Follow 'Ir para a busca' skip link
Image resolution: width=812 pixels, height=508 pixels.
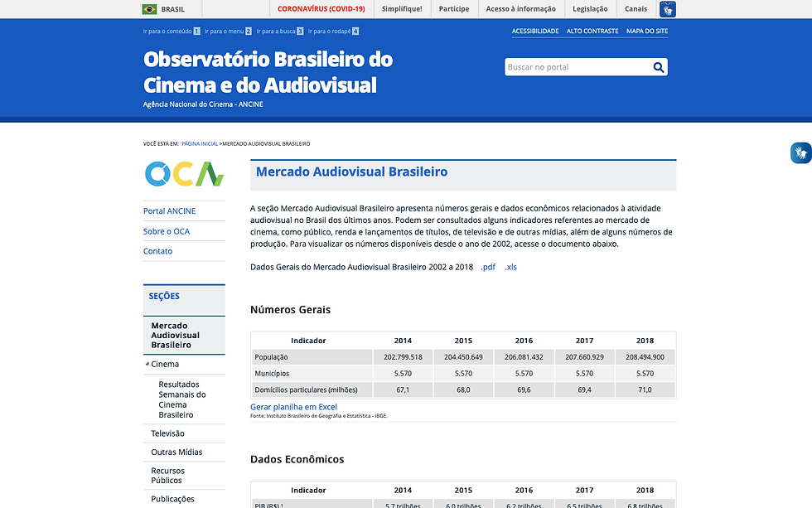click(280, 31)
